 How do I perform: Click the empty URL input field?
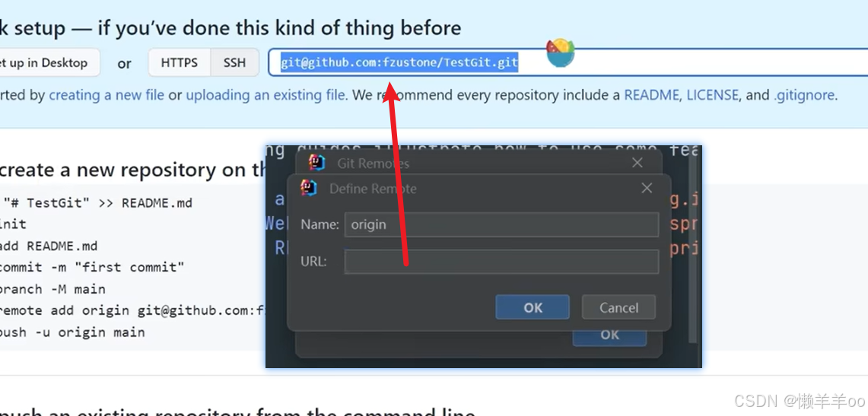coord(501,262)
